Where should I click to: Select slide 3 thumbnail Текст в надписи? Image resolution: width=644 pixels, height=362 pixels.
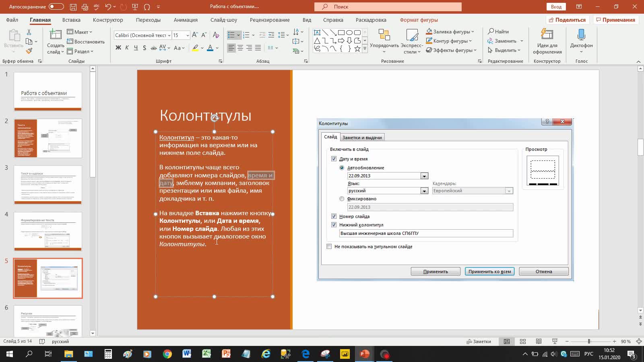click(48, 185)
